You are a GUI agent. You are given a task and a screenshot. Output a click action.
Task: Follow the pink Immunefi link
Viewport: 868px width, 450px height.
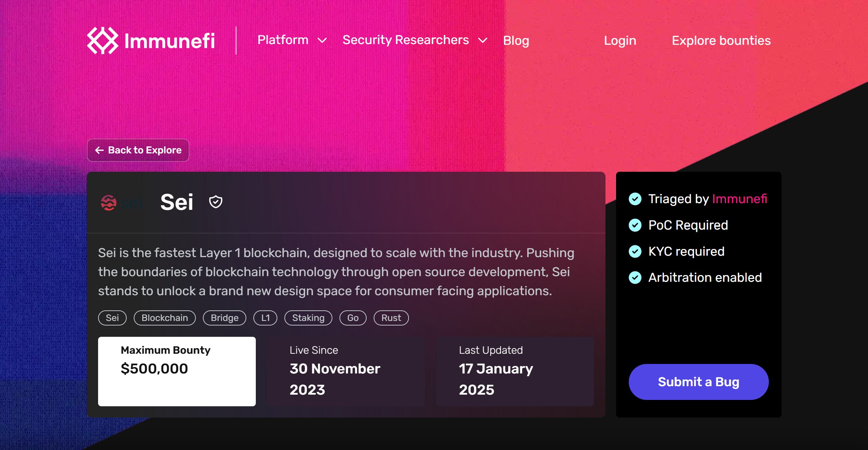[x=740, y=199]
